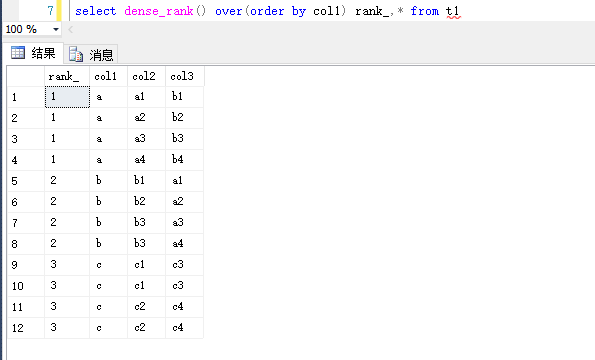This screenshot has width=595, height=360.
Task: Click table name t1 in the query
Action: coord(453,11)
